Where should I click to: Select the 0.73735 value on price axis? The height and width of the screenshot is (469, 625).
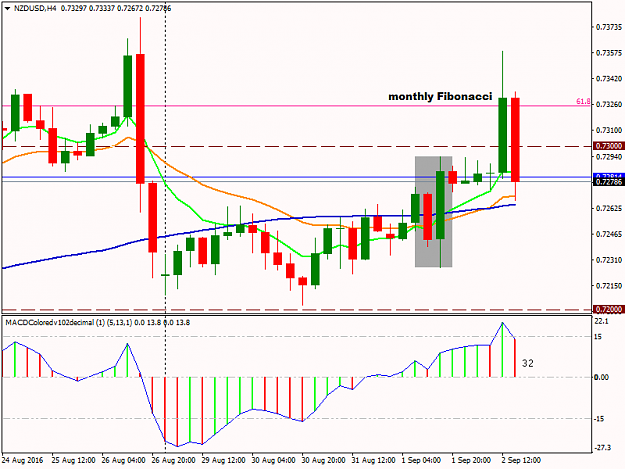[609, 27]
